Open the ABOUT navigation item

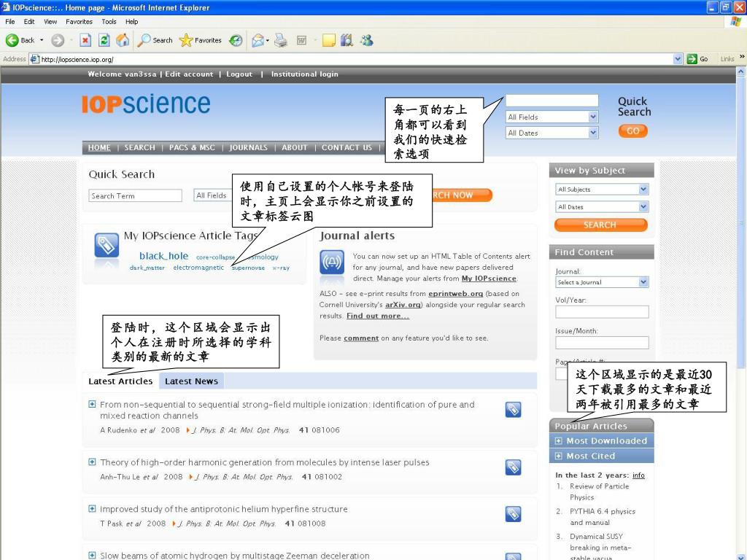(x=295, y=147)
